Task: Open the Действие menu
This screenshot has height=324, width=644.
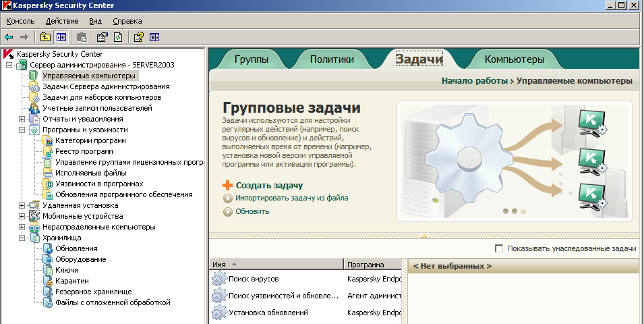Action: coord(62,21)
